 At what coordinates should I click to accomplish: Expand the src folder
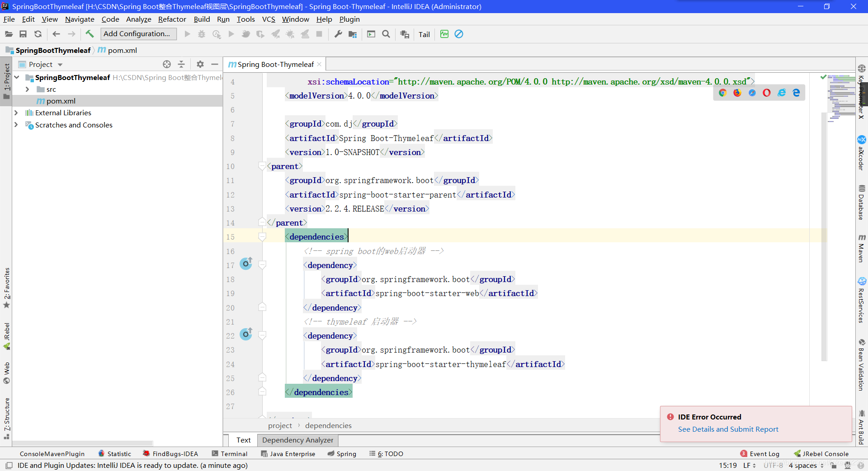tap(27, 89)
